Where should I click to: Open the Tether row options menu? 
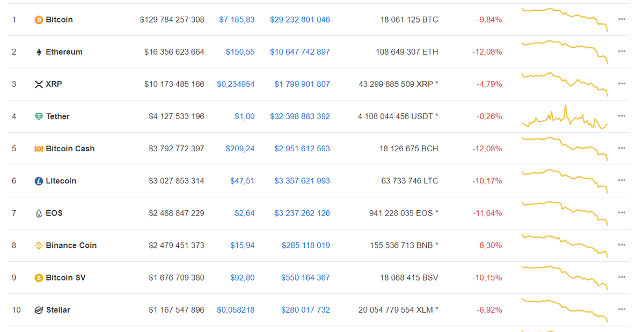[x=621, y=115]
